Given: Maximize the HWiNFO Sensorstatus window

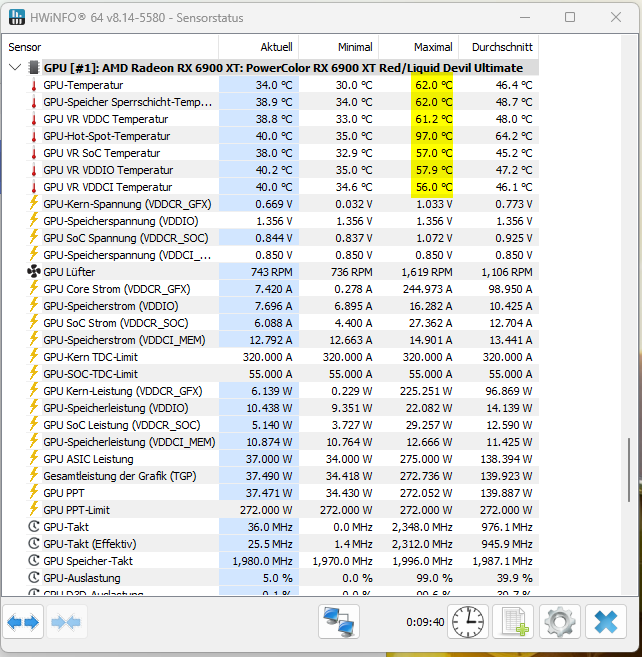Looking at the screenshot, I should coord(570,17).
